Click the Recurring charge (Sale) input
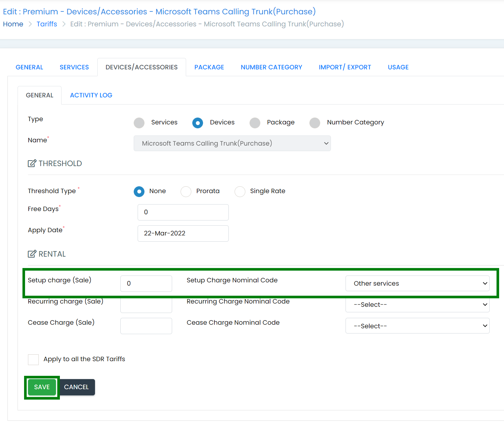 [x=146, y=305]
